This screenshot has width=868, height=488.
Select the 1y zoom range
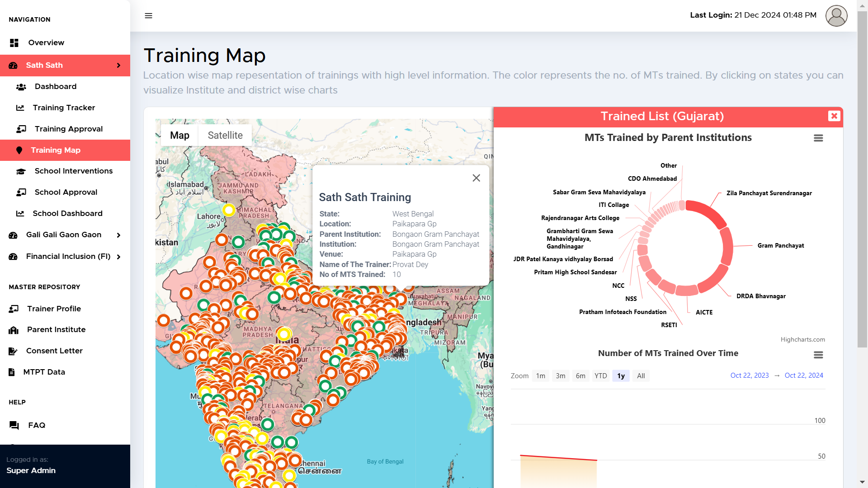click(x=621, y=376)
